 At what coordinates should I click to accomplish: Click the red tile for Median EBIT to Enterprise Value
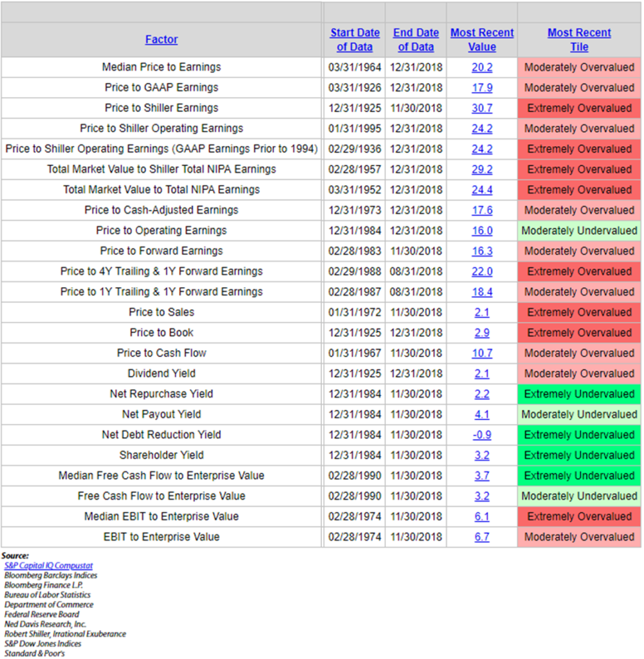579,517
